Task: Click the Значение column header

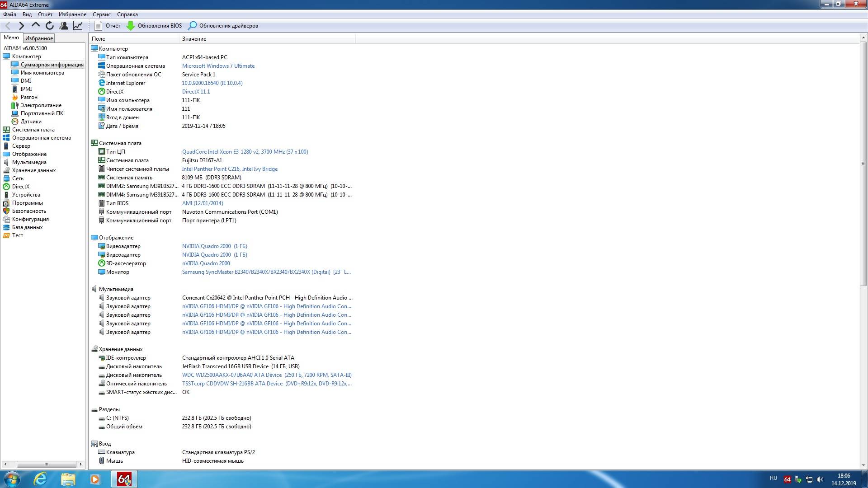Action: pos(194,39)
